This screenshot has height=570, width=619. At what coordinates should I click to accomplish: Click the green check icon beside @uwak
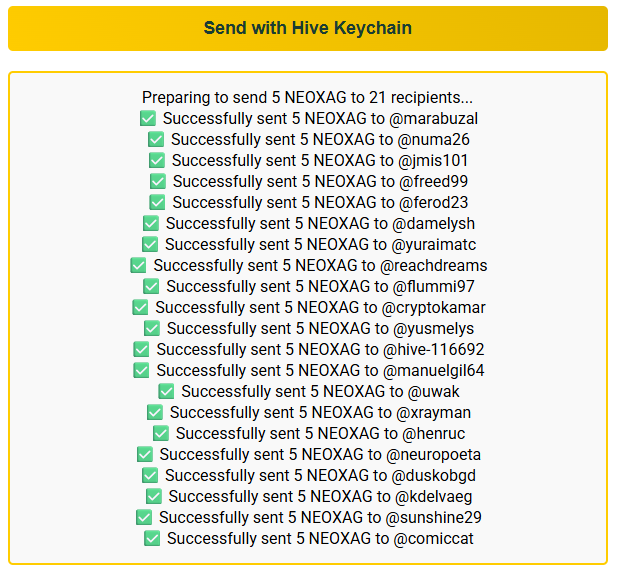tap(166, 391)
